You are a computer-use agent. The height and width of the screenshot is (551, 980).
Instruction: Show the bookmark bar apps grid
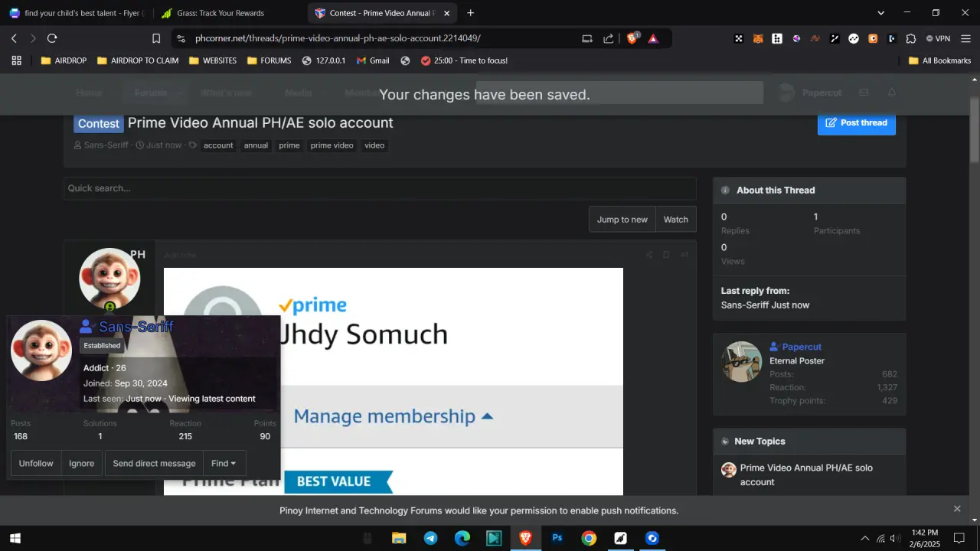(x=17, y=60)
